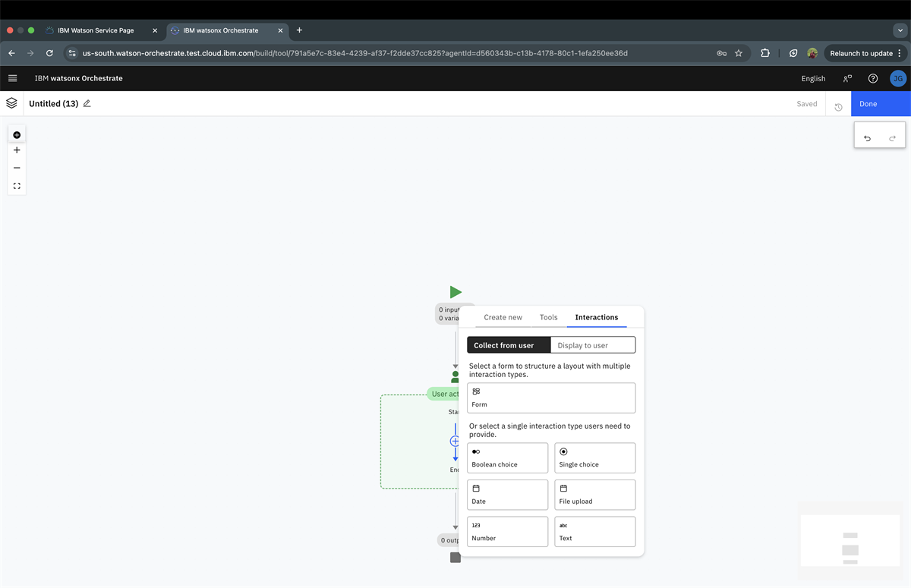Open the help question mark icon
The image size is (911, 588).
point(873,78)
